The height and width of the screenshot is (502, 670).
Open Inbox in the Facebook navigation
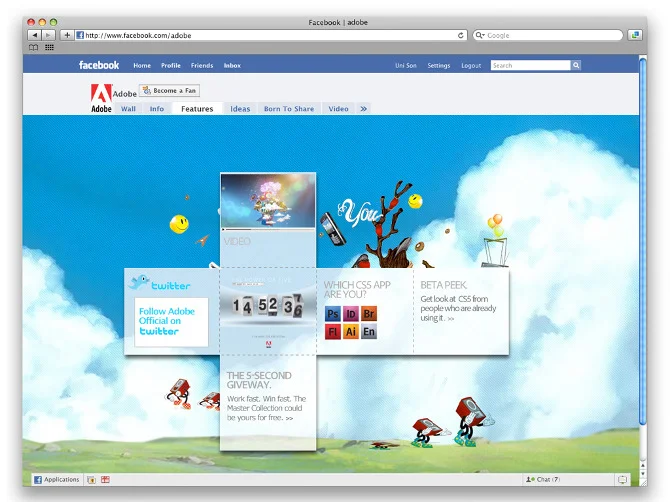click(232, 66)
